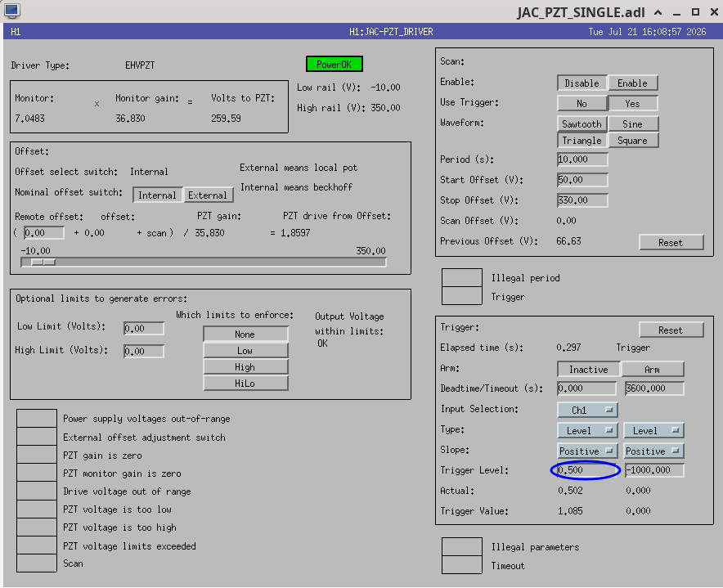The height and width of the screenshot is (588, 723).
Task: Click the Illegal period indicator box
Action: [x=462, y=277]
